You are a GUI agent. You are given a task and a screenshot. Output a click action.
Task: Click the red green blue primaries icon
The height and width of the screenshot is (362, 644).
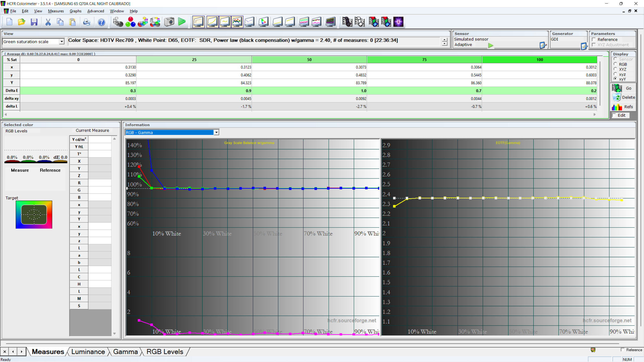click(x=130, y=22)
